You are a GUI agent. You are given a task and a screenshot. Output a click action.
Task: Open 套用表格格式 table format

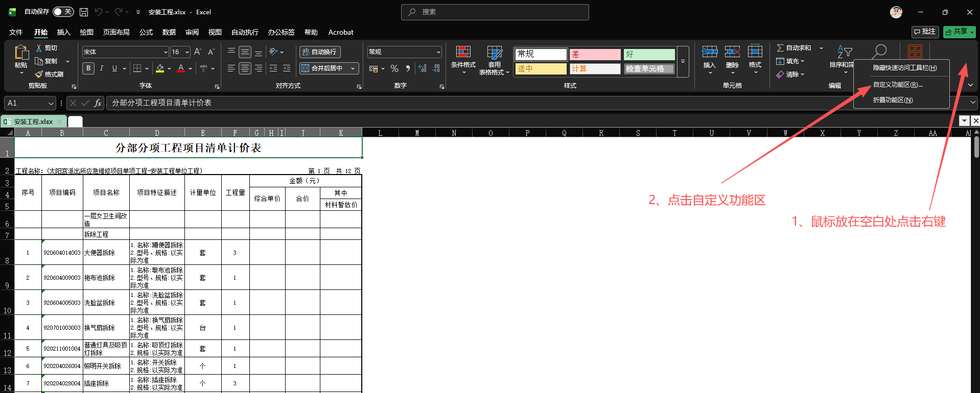coord(494,60)
